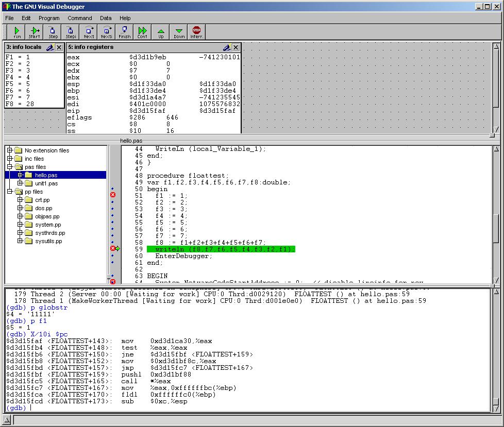This screenshot has width=504, height=427.
Task: Set breakpoint on the dot beside line 60
Action: click(x=112, y=256)
